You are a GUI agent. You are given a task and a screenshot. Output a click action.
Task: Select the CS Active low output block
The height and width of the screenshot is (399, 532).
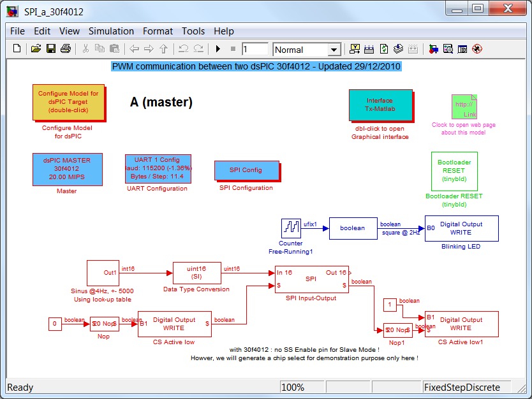[175, 324]
